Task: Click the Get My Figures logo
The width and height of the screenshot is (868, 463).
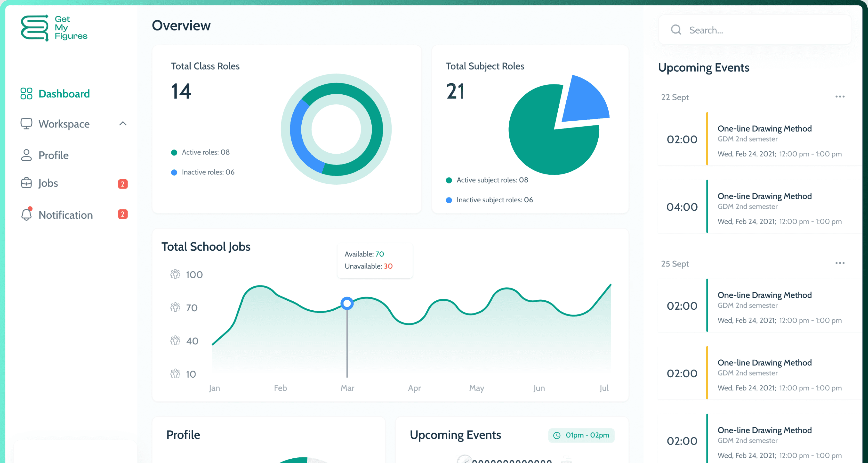Action: coord(54,28)
